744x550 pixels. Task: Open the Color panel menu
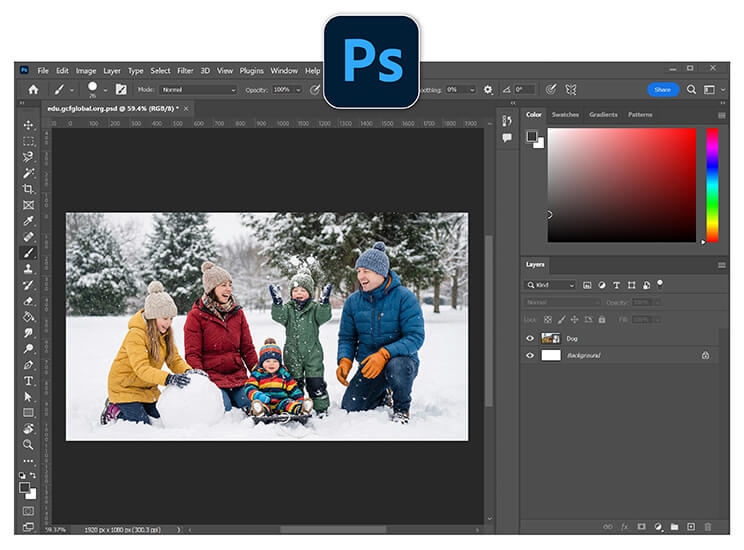tap(722, 115)
